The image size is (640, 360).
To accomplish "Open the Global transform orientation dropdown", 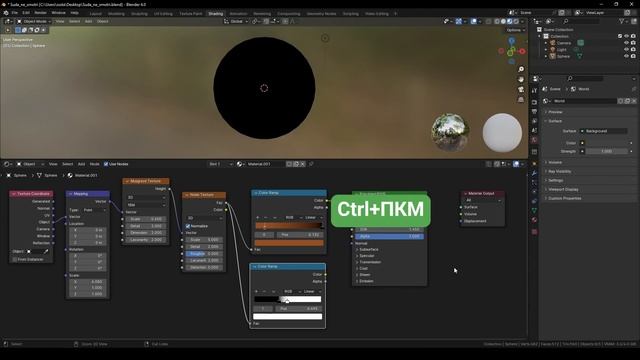I will [x=236, y=21].
